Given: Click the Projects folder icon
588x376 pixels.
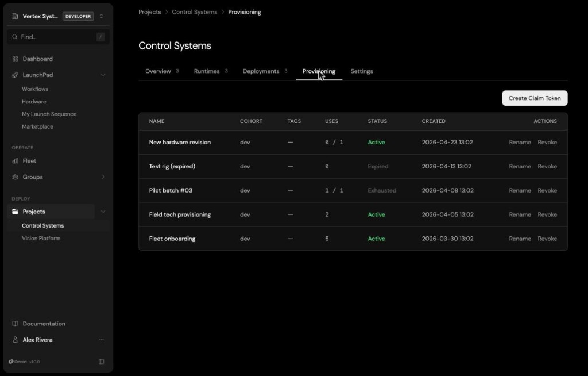Looking at the screenshot, I should pos(15,212).
